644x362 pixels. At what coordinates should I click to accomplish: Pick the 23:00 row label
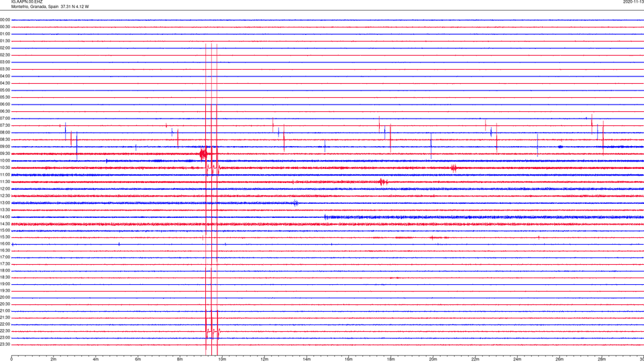pos(5,338)
